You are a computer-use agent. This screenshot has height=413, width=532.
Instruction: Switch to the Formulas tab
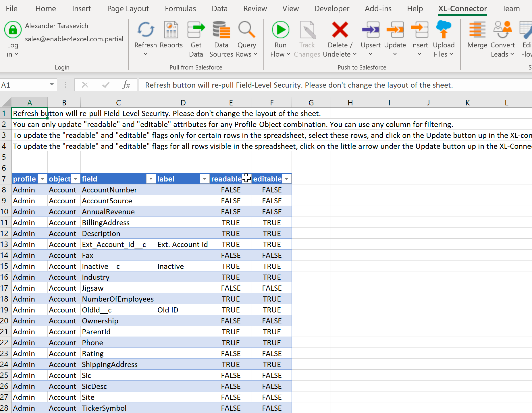[180, 9]
